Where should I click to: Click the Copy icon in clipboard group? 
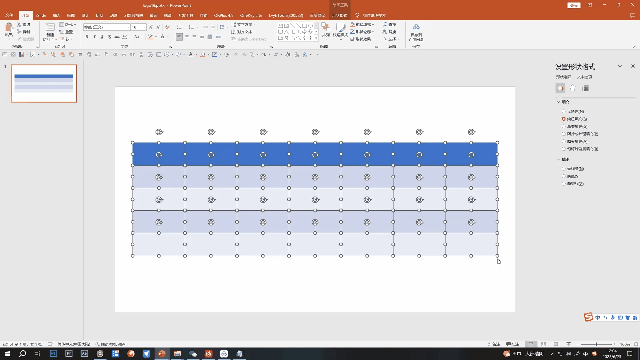[19, 31]
